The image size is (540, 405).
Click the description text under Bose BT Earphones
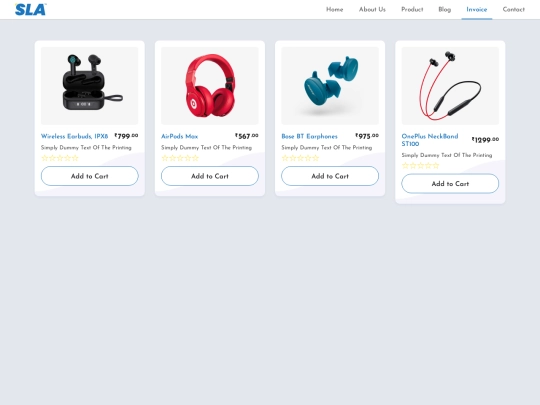pyautogui.click(x=326, y=147)
